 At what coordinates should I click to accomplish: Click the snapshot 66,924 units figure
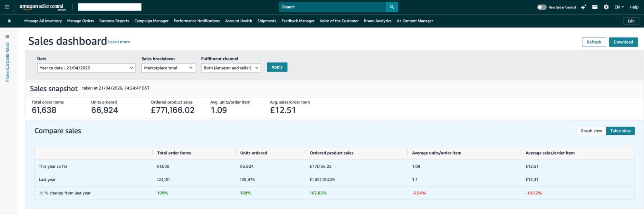click(105, 110)
